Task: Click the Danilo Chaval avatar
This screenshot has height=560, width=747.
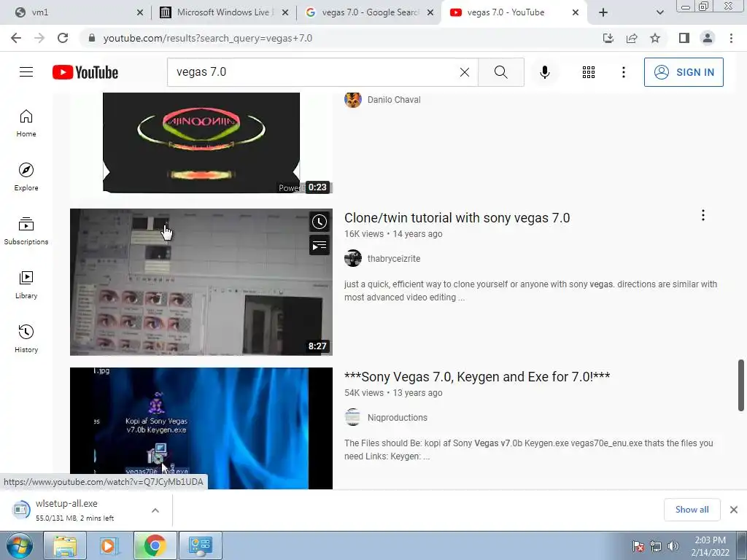Action: point(352,99)
